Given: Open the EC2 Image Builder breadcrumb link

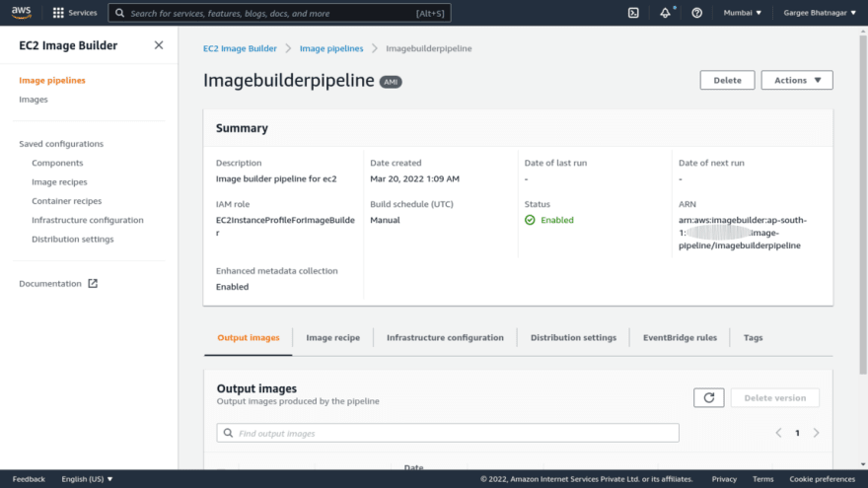Looking at the screenshot, I should pos(240,48).
